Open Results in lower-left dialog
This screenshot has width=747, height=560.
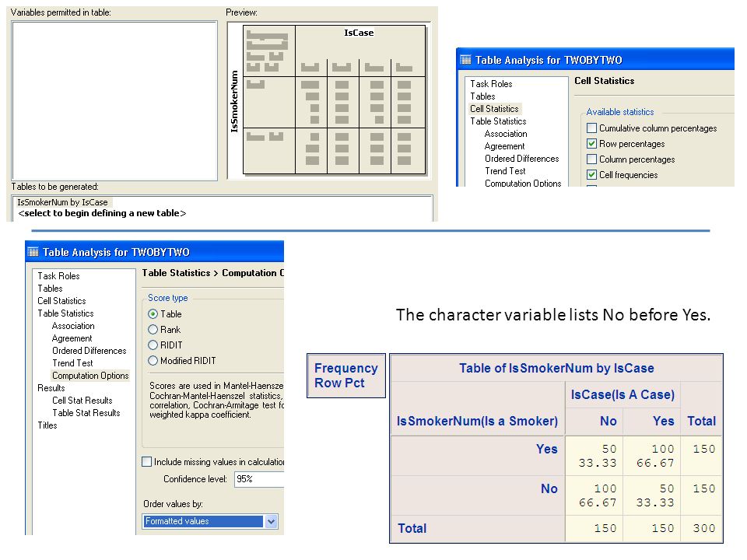pyautogui.click(x=51, y=387)
